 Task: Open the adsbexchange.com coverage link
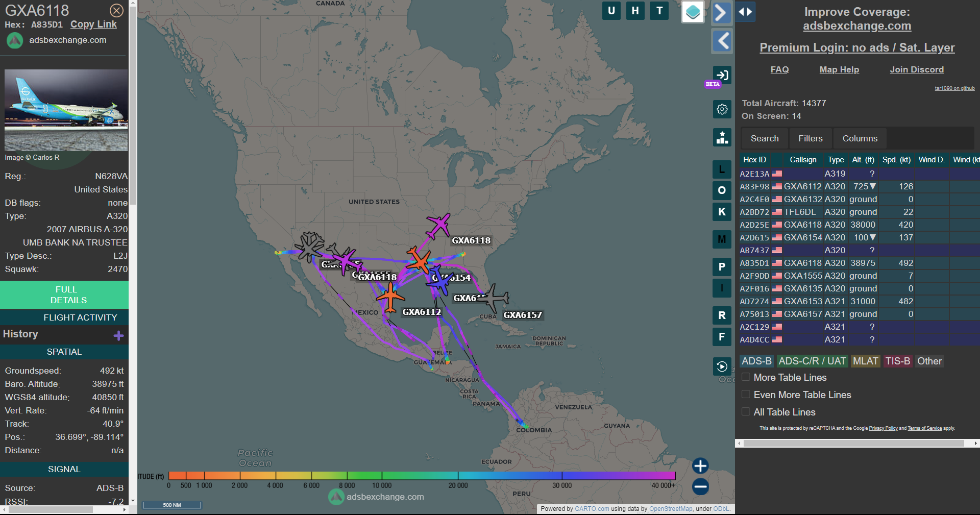point(857,26)
